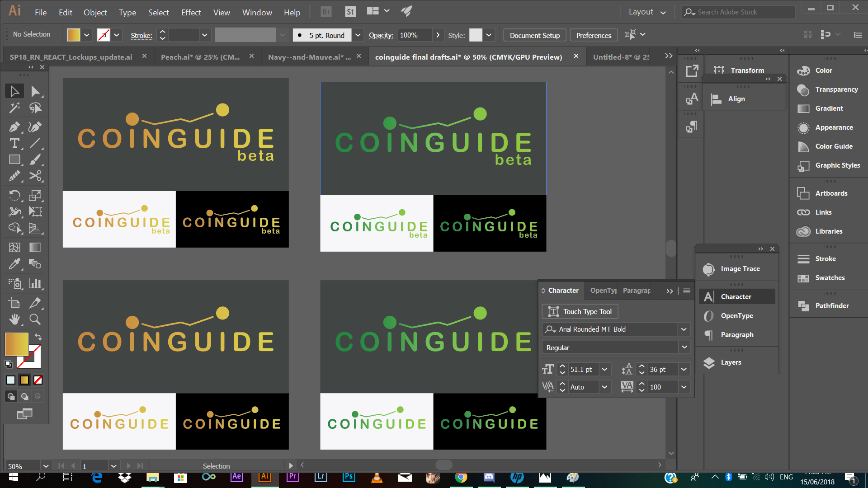Expand the Layout workspace dropdown

coord(663,12)
